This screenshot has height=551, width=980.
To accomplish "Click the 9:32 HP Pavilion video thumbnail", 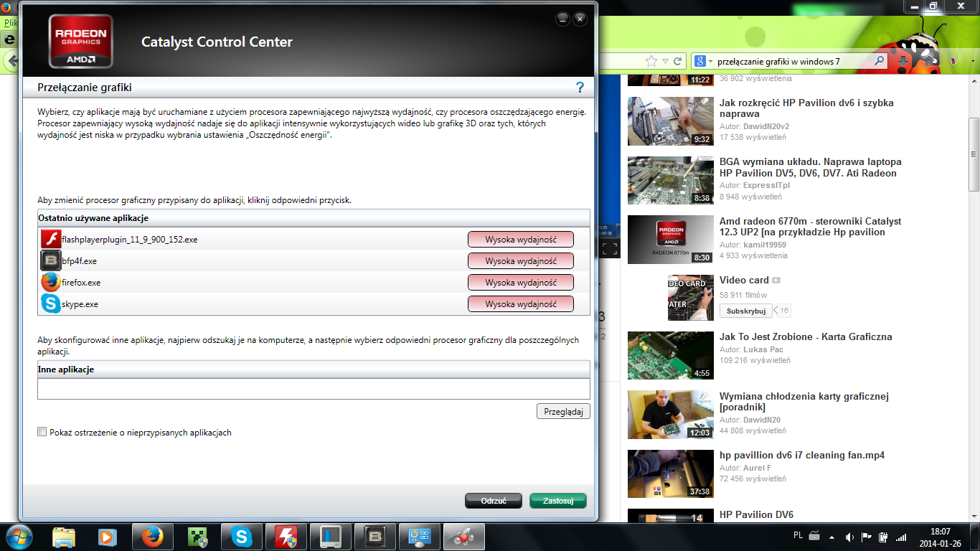I will pos(671,121).
